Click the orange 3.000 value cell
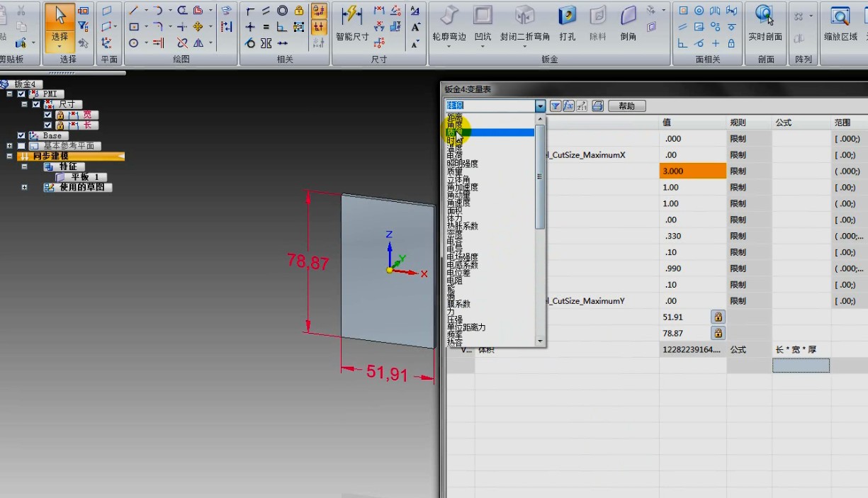 point(693,171)
